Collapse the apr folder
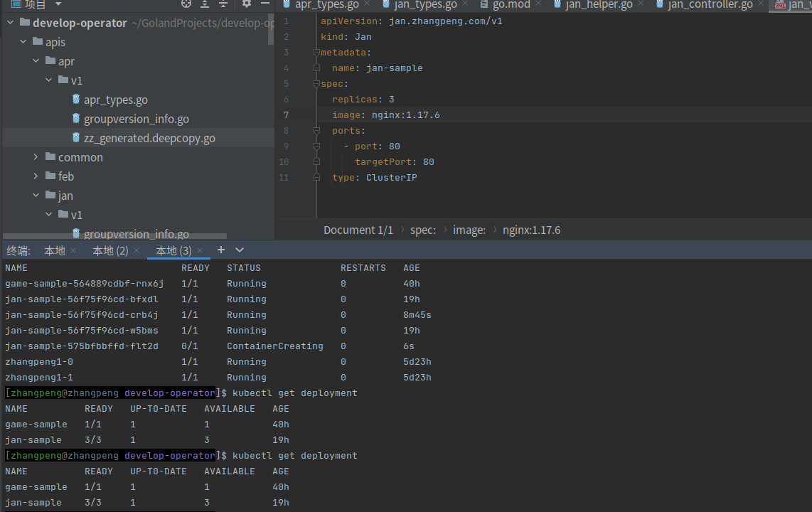812x512 pixels. pos(36,62)
